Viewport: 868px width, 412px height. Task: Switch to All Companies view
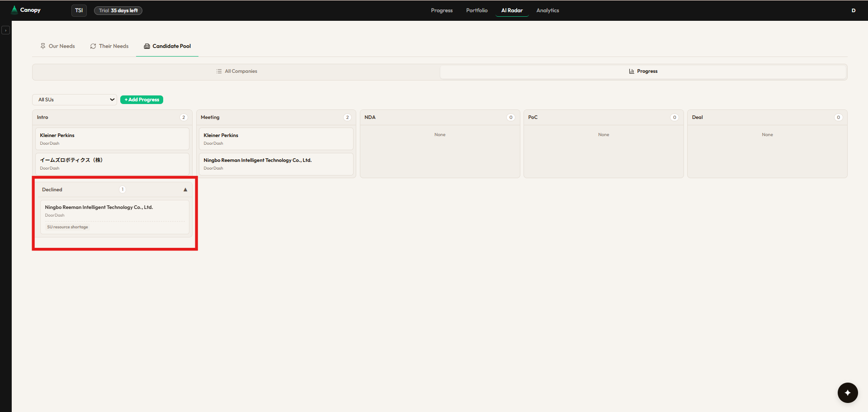(236, 71)
